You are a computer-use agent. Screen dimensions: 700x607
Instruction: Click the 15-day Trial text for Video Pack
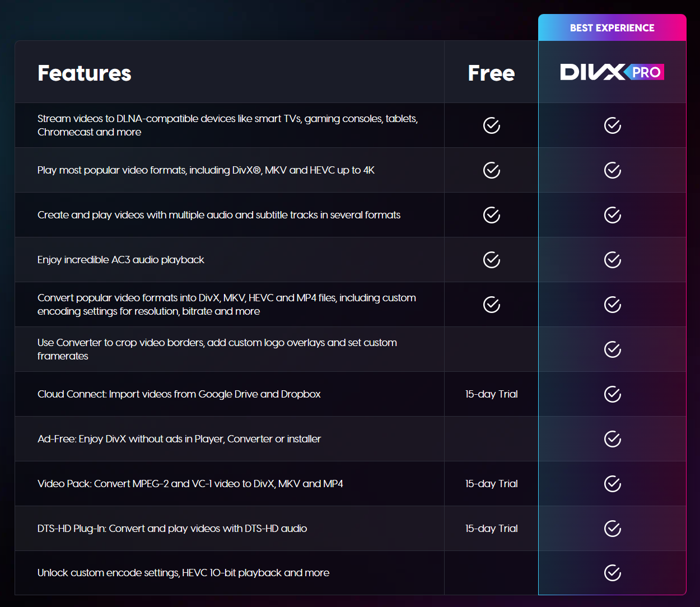point(492,484)
